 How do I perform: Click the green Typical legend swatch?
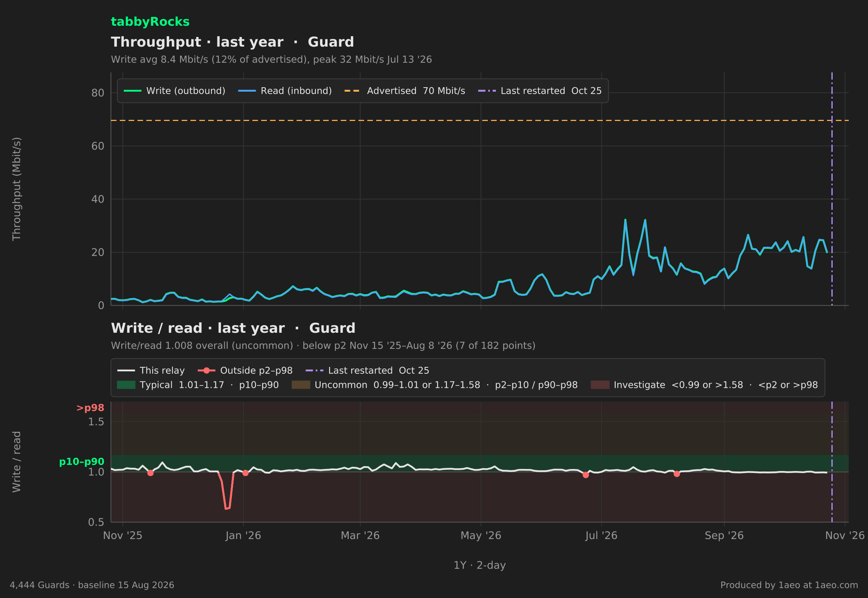pyautogui.click(x=126, y=385)
